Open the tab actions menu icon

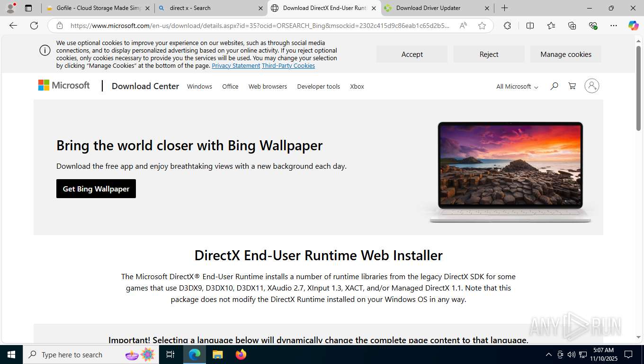28,8
